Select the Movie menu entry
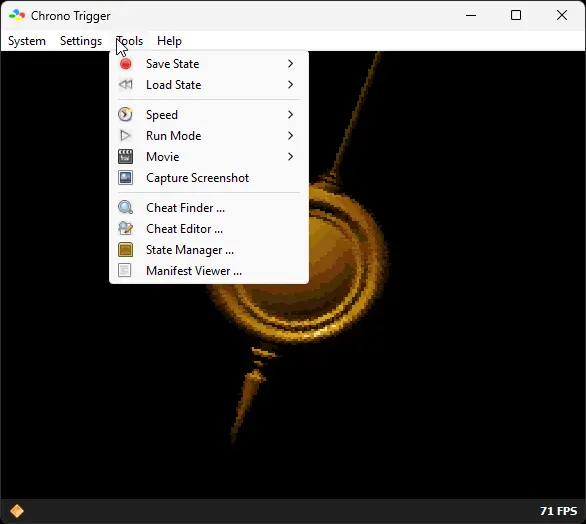 point(209,157)
